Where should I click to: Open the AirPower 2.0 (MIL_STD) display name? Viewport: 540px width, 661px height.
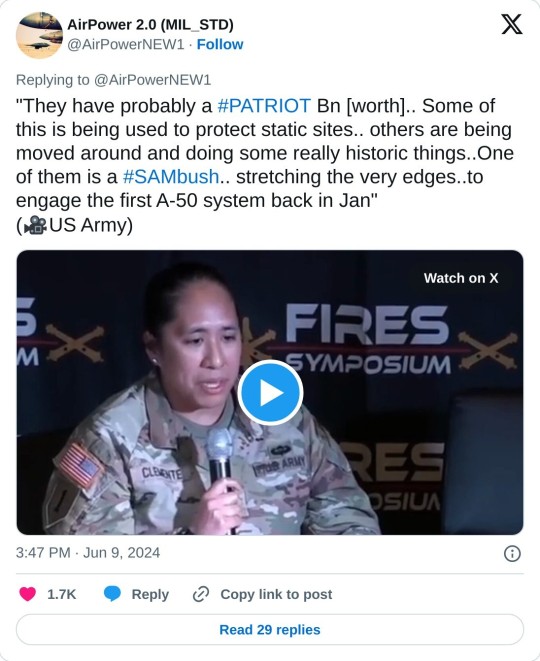(x=150, y=25)
